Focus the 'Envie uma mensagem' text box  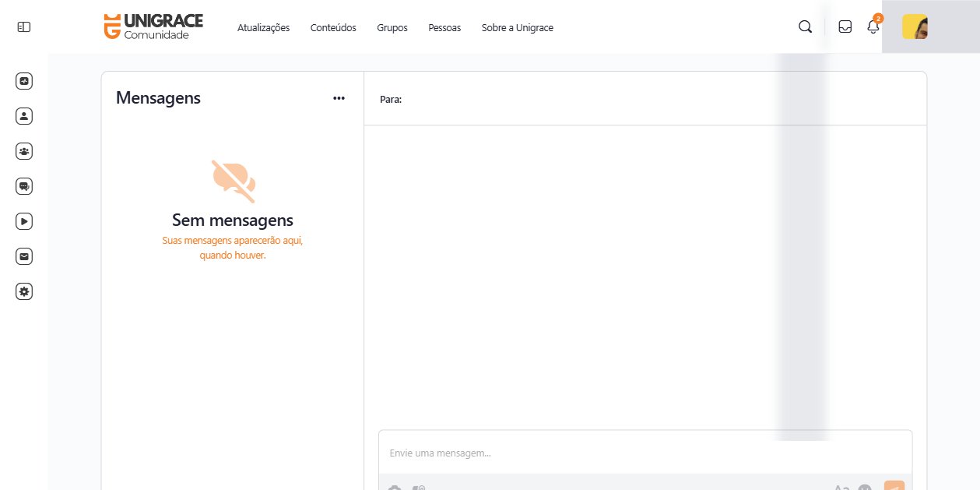click(645, 453)
